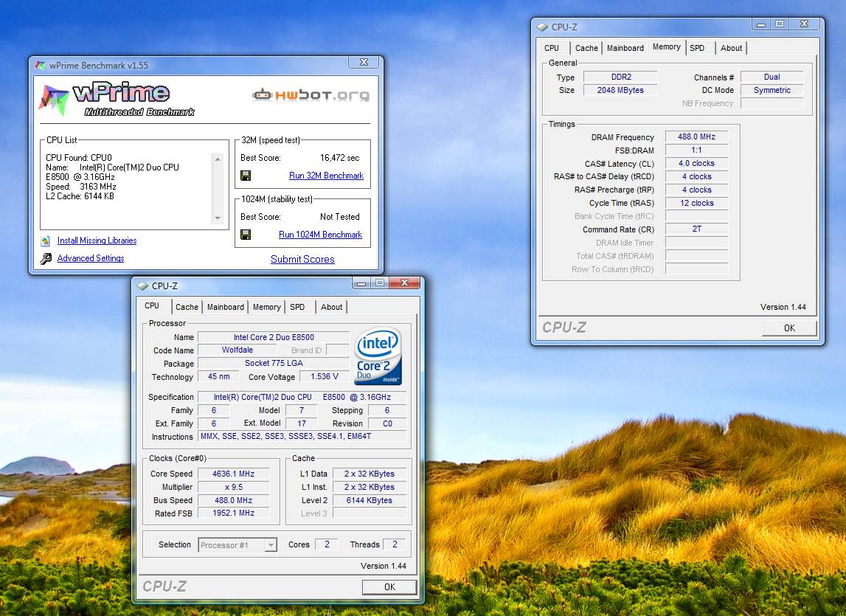Click the Rated FSB value 1952.1 MHz

tap(233, 513)
